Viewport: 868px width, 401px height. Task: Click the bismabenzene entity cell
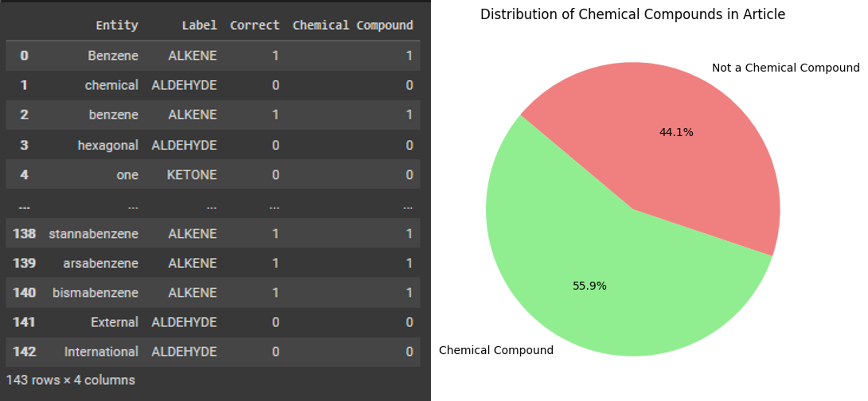95,293
